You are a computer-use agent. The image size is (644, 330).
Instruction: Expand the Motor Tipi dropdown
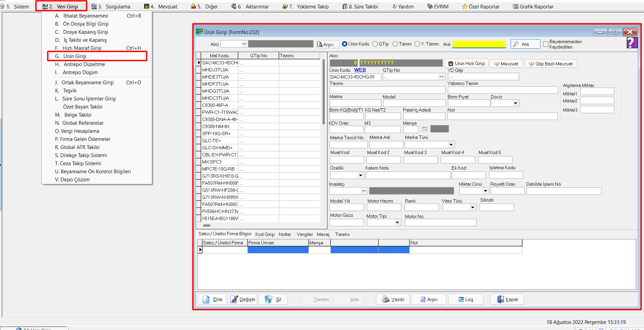pos(398,222)
